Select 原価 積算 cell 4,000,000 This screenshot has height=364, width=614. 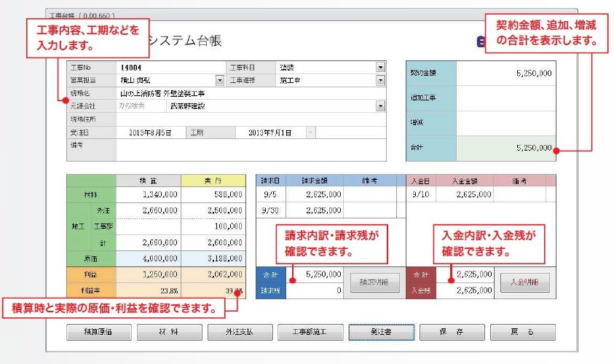pos(149,258)
